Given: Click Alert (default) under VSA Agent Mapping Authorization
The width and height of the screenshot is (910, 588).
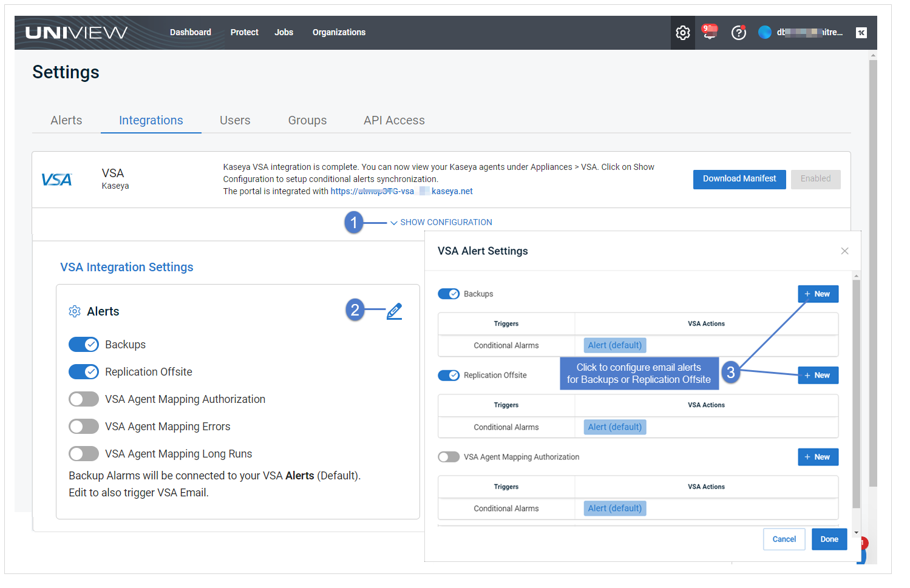Looking at the screenshot, I should coord(615,509).
